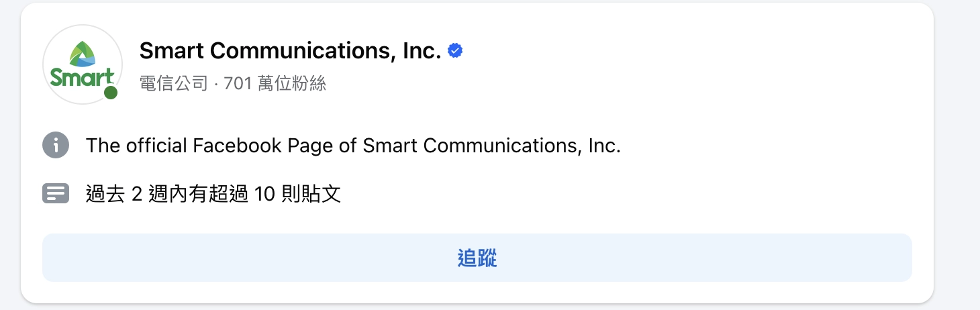Click the blue verified badge
Image resolution: width=980 pixels, height=310 pixels.
point(456,50)
